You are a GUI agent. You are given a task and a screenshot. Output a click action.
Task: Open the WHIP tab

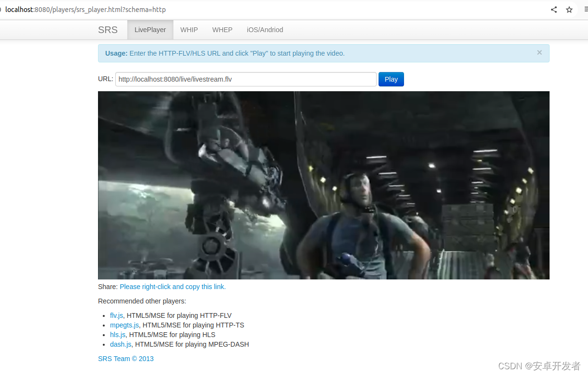pyautogui.click(x=189, y=30)
